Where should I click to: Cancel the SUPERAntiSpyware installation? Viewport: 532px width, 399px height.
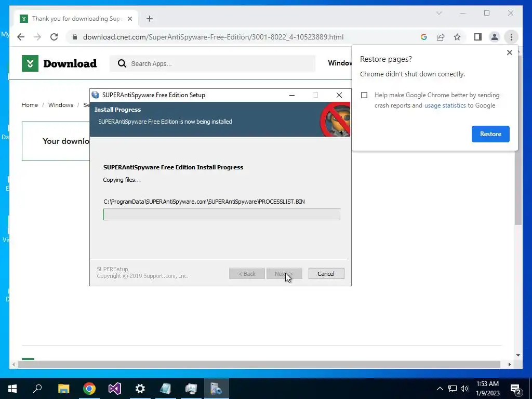(x=326, y=274)
